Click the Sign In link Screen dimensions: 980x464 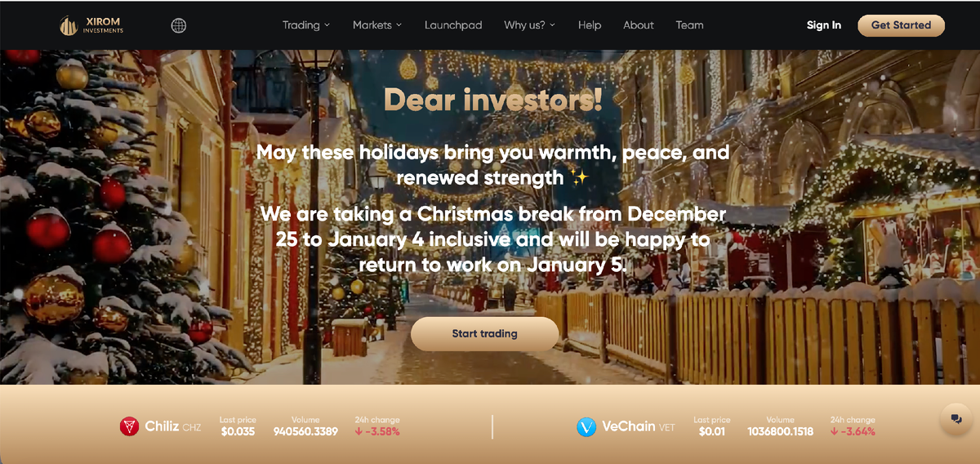[824, 25]
